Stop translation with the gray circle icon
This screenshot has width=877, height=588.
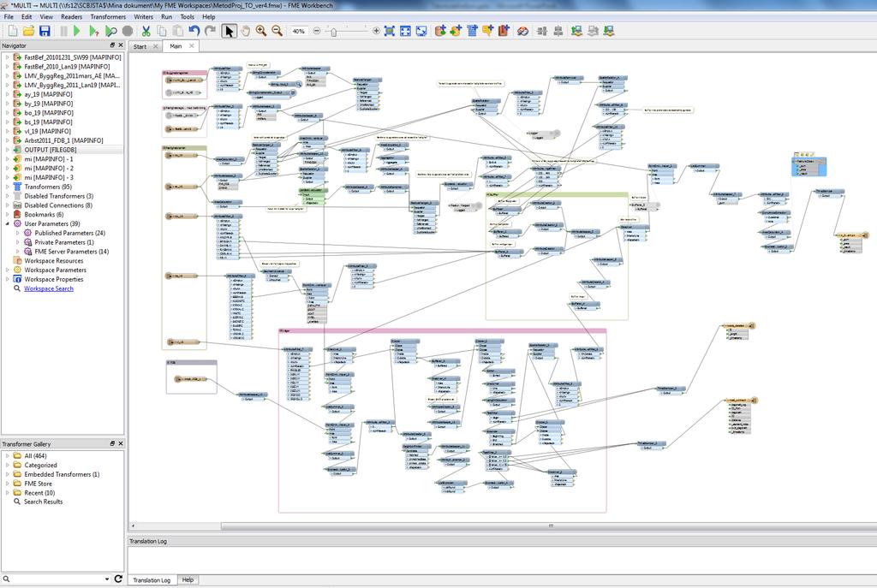click(128, 31)
